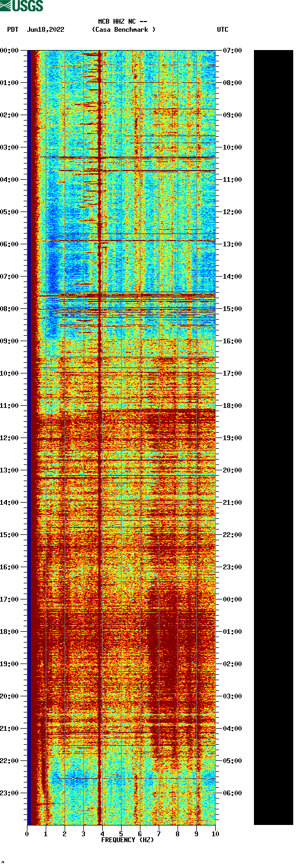
Task: Click the 11:00 PDT time label
Action: point(10,406)
